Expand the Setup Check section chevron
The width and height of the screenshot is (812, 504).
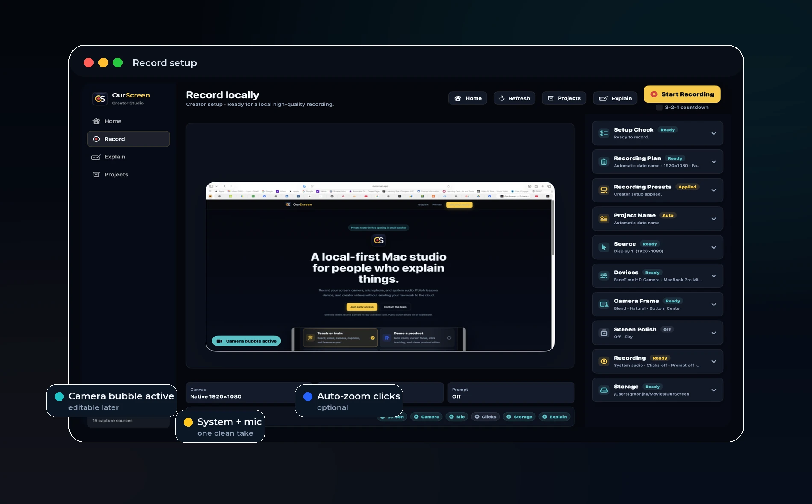[x=714, y=133]
